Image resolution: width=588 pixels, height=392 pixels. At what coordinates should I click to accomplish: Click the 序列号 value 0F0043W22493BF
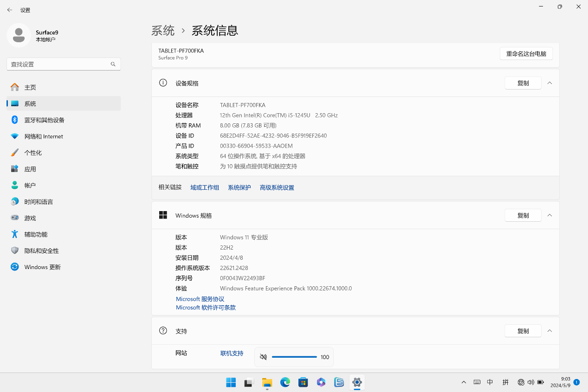(243, 278)
